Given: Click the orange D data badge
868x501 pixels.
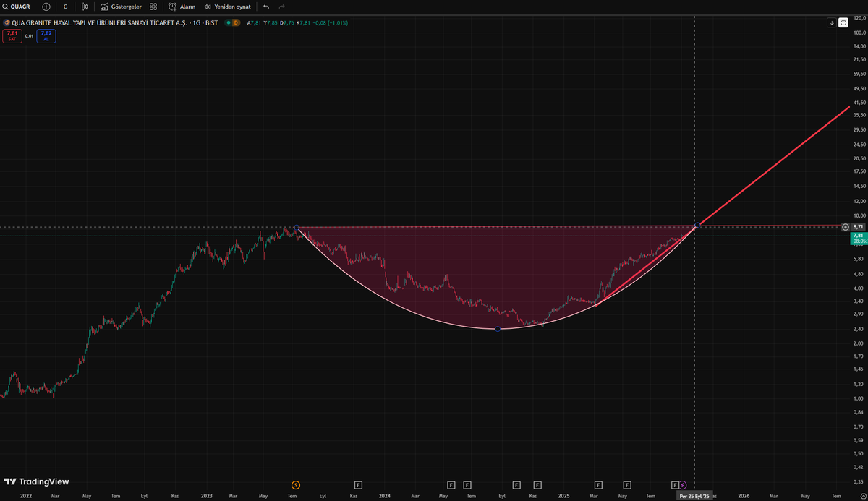Looking at the screenshot, I should coord(236,23).
